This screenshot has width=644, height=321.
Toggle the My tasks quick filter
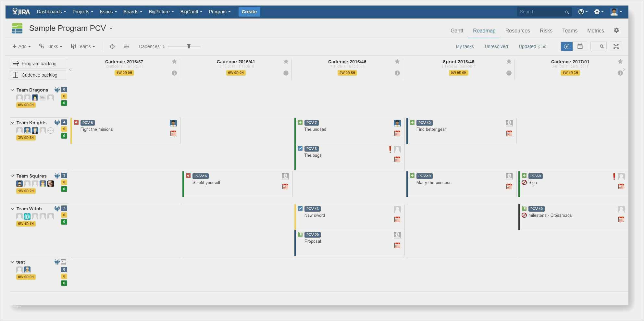point(464,46)
